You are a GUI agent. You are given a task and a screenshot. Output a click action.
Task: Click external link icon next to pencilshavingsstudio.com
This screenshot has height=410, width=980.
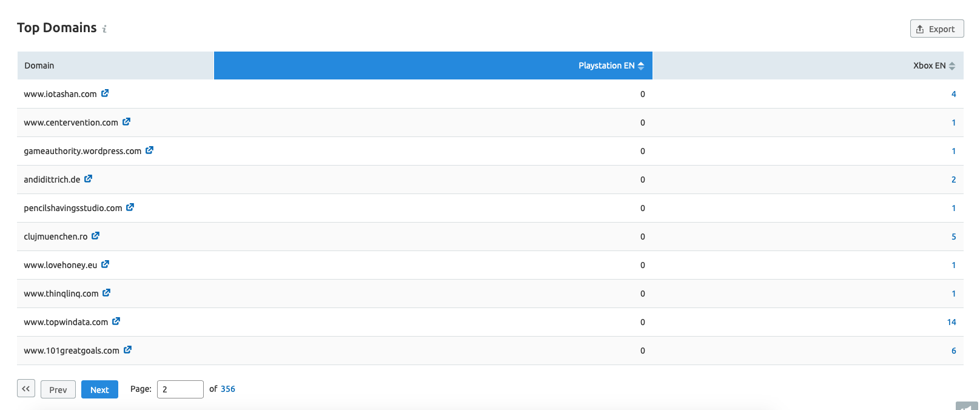(x=130, y=207)
